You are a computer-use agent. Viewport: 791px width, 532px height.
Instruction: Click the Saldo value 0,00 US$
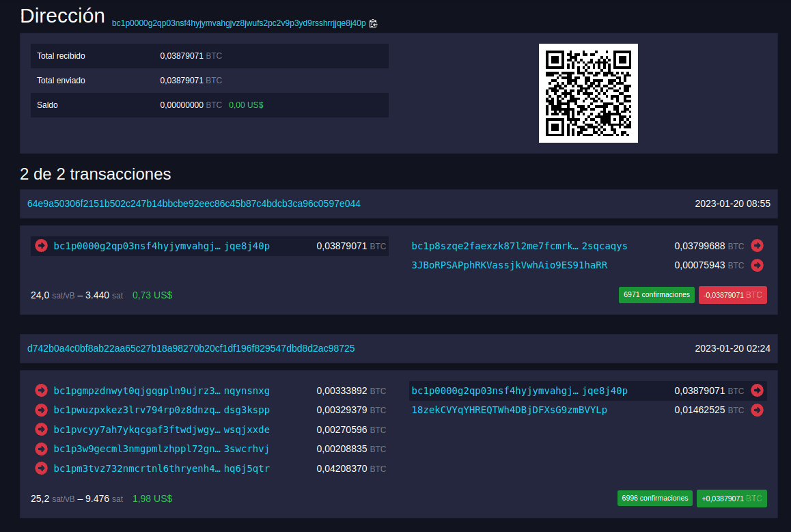click(246, 105)
